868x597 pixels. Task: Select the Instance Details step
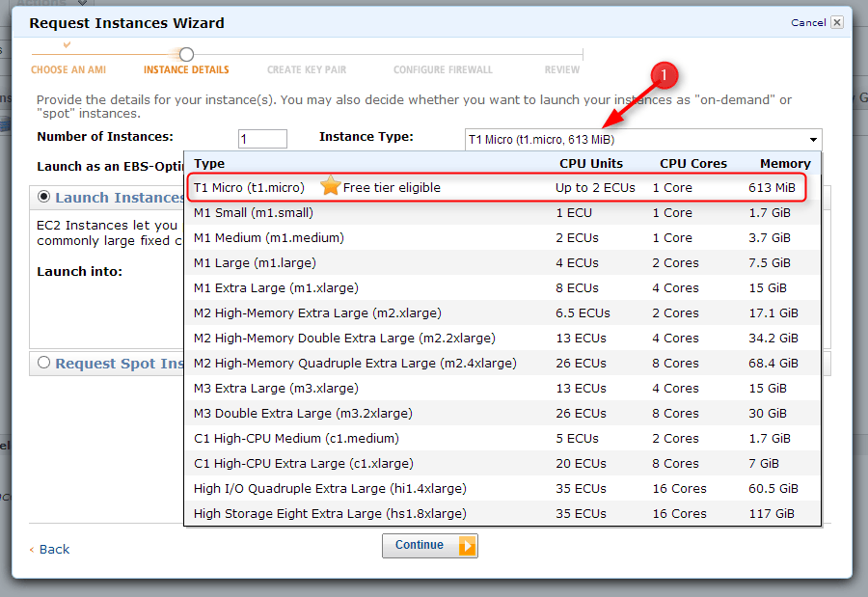pyautogui.click(x=186, y=69)
